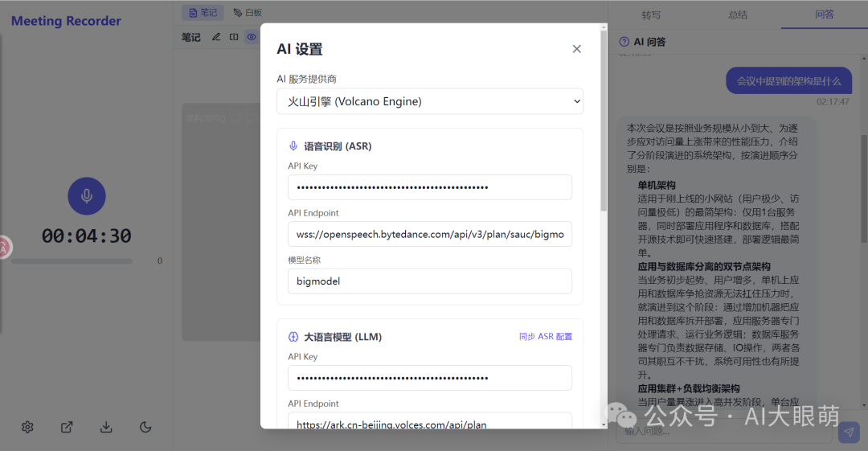Click the 模型名称 field containing bigmodel
The height and width of the screenshot is (451, 868).
[x=430, y=281]
